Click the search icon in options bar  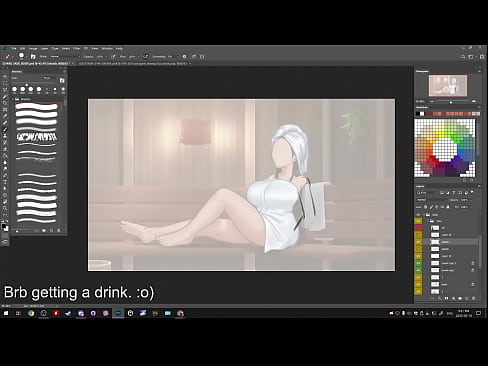[463, 57]
